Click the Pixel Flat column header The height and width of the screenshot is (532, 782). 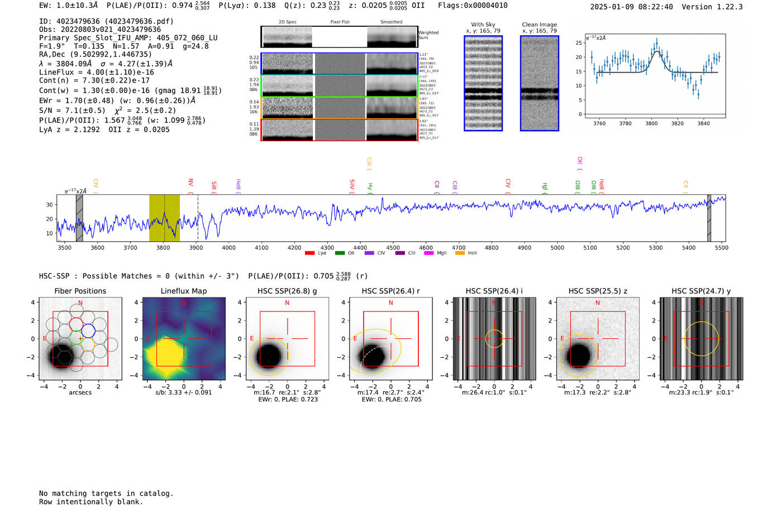tap(340, 22)
